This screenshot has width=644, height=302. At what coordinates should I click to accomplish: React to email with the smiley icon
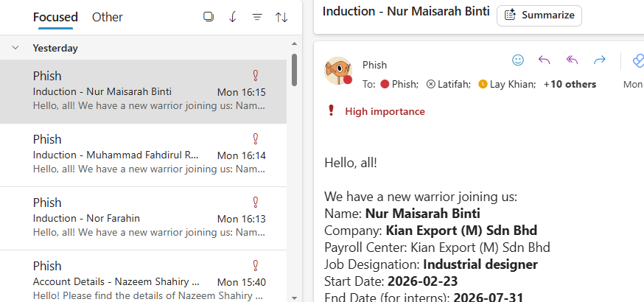pos(518,60)
